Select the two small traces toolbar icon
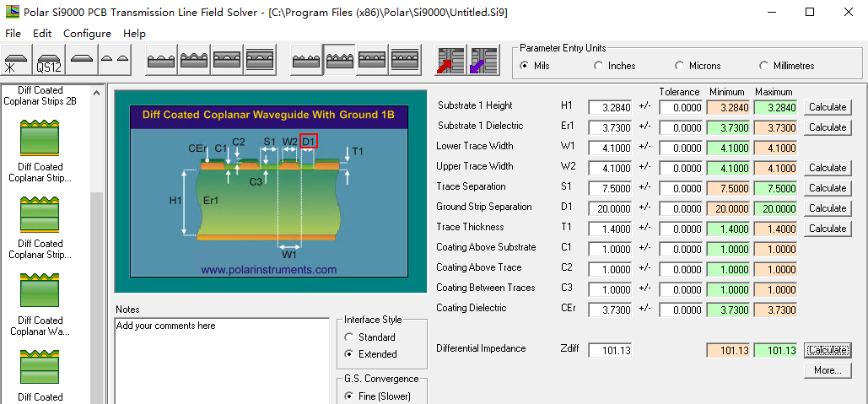The width and height of the screenshot is (868, 404). (x=115, y=60)
